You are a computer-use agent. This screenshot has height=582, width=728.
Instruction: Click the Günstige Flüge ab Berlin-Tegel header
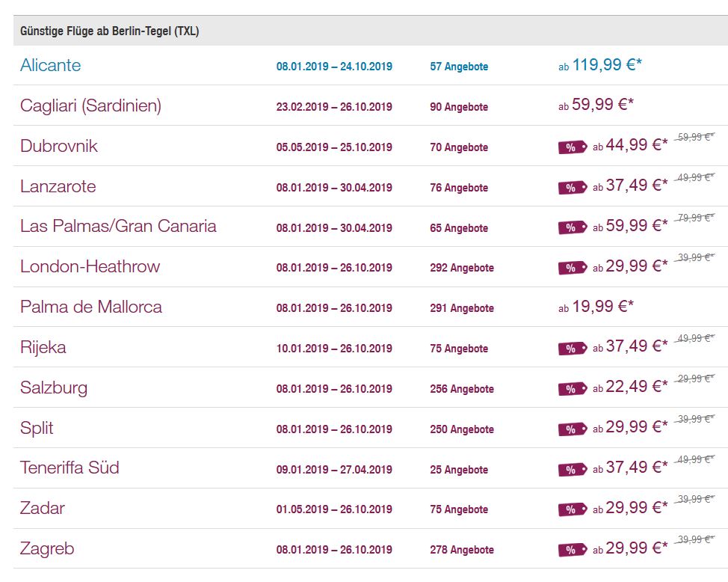[110, 31]
